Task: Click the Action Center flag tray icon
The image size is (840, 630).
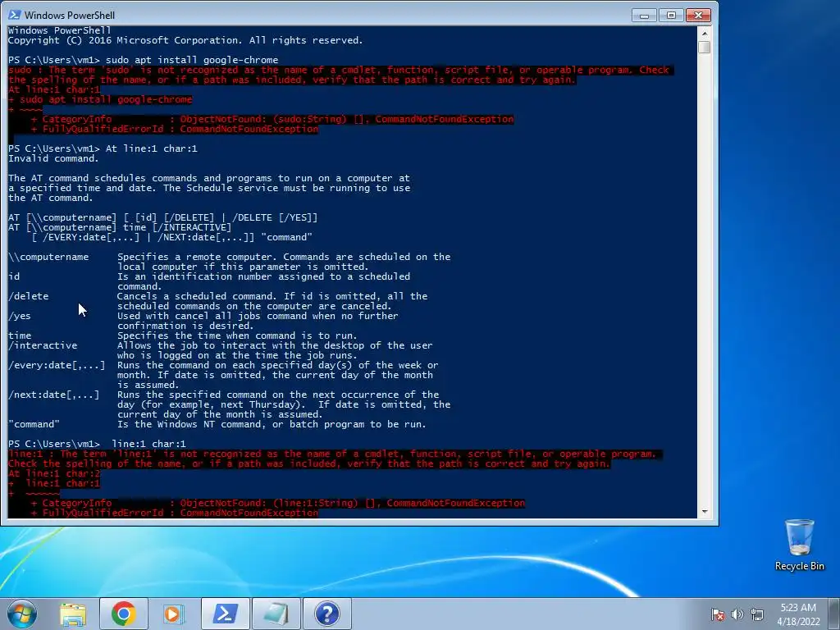Action: 717,614
